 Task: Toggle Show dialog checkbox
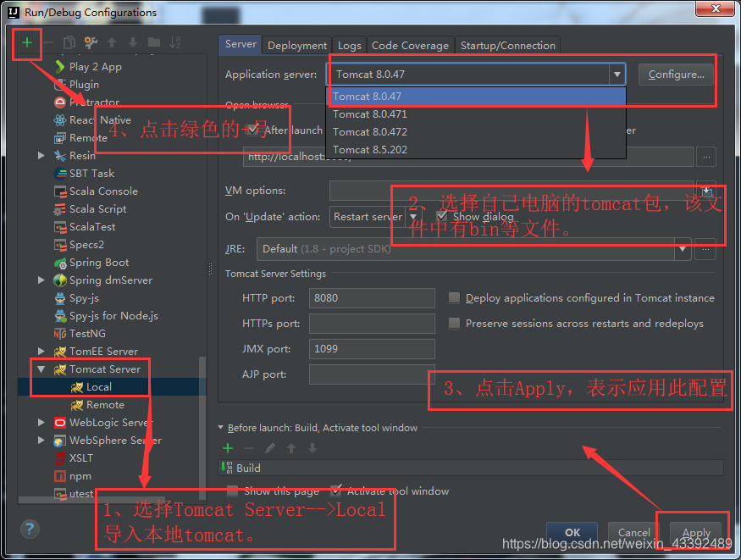(x=442, y=216)
